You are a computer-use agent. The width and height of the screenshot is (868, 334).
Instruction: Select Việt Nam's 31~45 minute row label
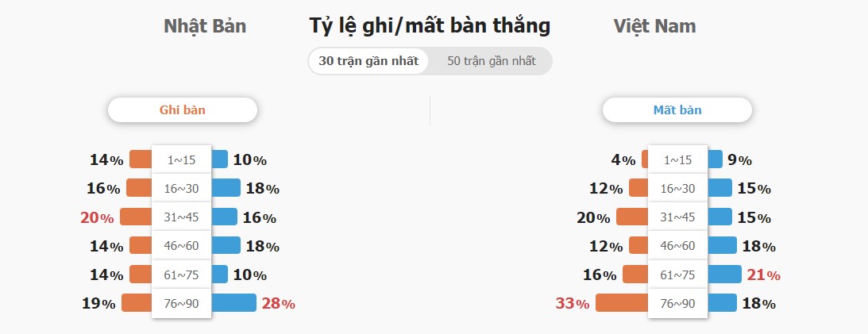click(x=677, y=217)
